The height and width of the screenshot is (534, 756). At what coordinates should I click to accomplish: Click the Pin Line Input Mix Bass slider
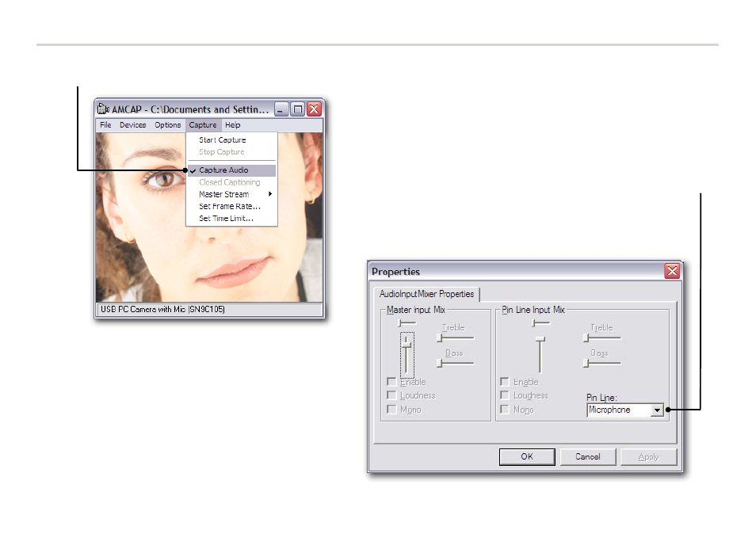[601, 363]
